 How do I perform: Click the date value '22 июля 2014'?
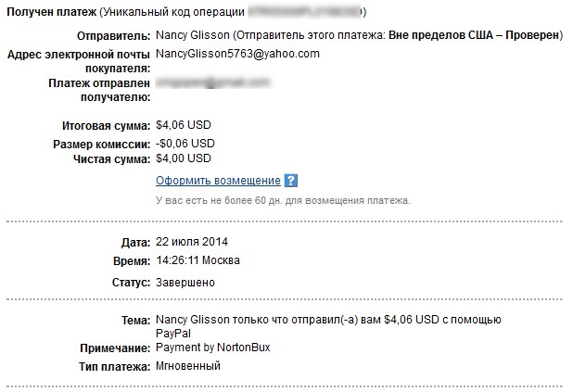(192, 242)
